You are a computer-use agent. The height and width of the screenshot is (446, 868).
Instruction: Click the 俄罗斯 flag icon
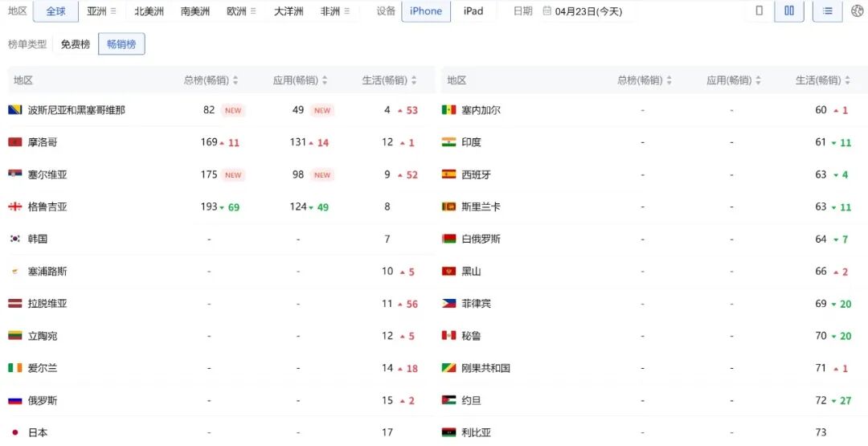[15, 400]
